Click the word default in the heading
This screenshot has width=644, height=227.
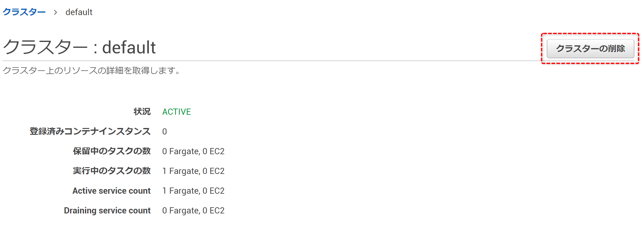(129, 47)
